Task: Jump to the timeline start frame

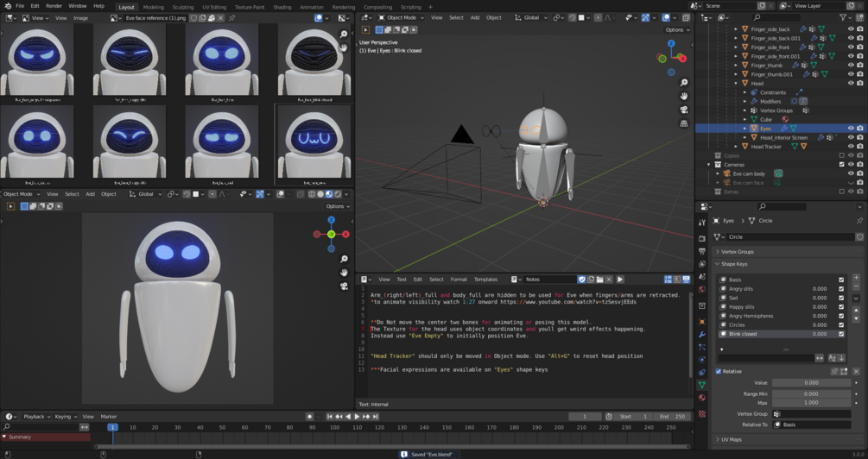Action: coord(329,417)
